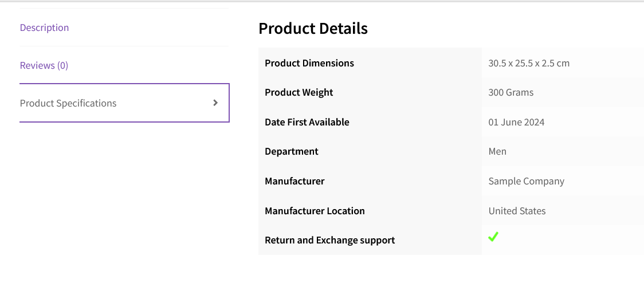
Task: Click the 01 June 2024 date value
Action: pos(516,122)
